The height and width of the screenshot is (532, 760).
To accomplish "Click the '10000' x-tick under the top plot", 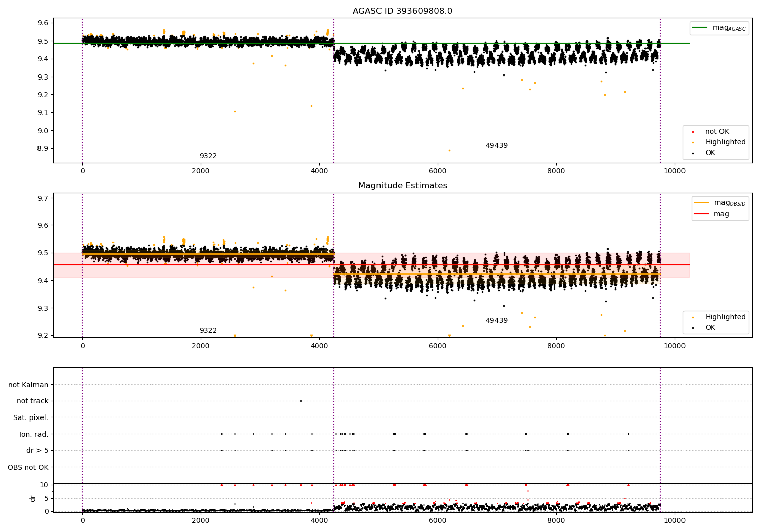I will (x=675, y=171).
